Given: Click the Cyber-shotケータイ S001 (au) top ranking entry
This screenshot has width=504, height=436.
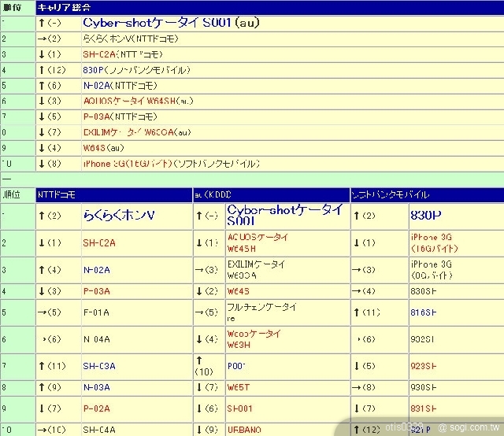Looking at the screenshot, I should tap(171, 23).
